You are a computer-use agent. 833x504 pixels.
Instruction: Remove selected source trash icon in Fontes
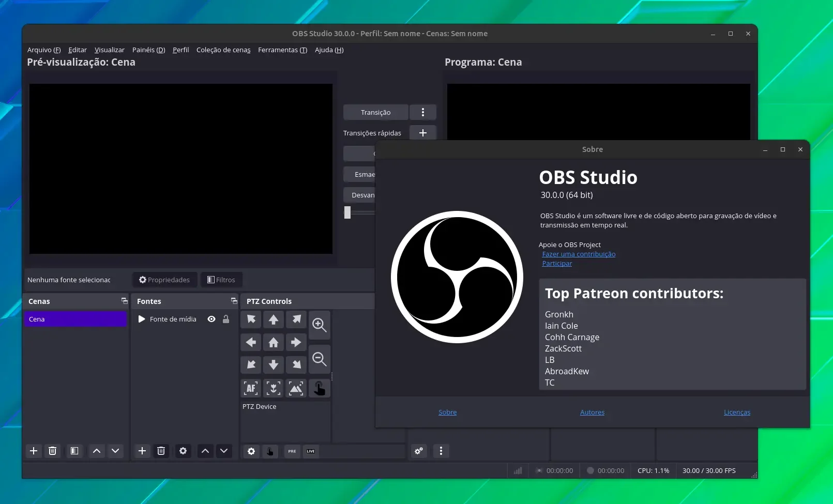tap(161, 451)
